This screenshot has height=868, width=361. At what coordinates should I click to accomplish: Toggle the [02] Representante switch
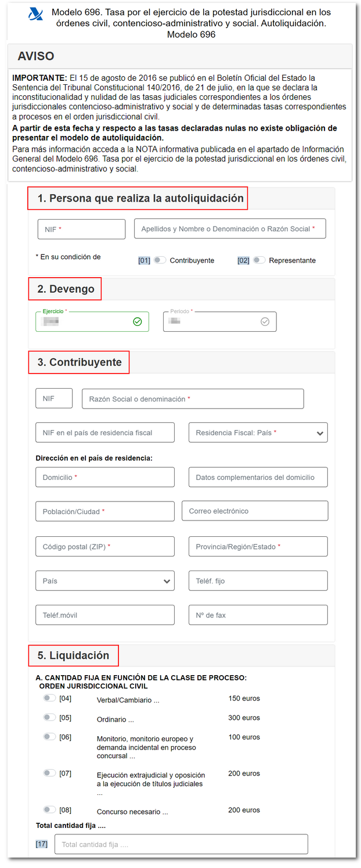(259, 260)
